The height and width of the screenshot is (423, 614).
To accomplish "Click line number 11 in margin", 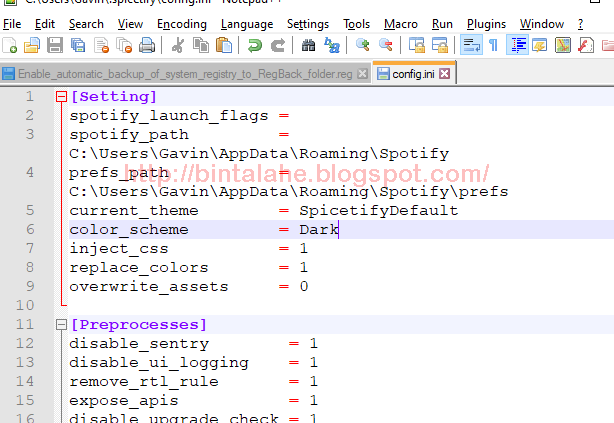I will click(x=25, y=324).
